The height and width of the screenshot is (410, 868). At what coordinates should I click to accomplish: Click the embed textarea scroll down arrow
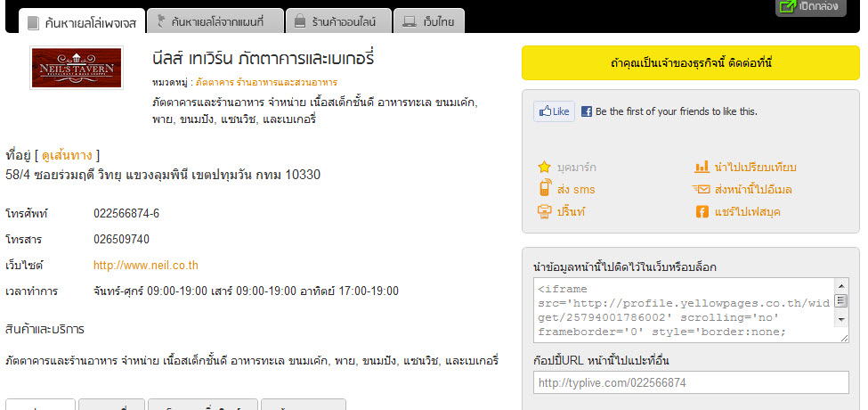[x=841, y=320]
